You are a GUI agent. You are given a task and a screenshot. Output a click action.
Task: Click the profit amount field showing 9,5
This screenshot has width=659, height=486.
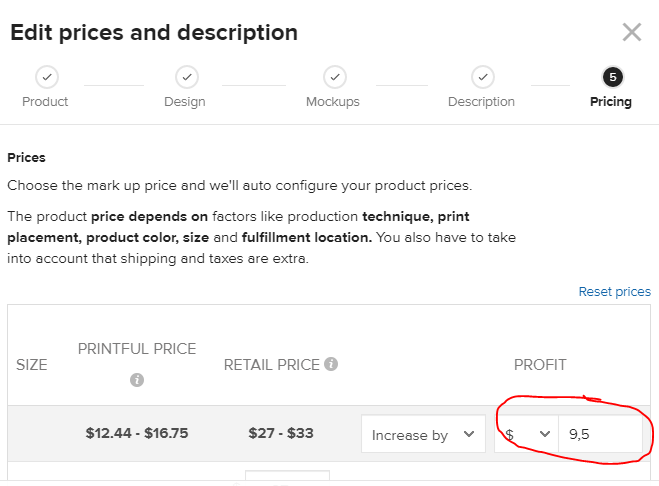(600, 434)
